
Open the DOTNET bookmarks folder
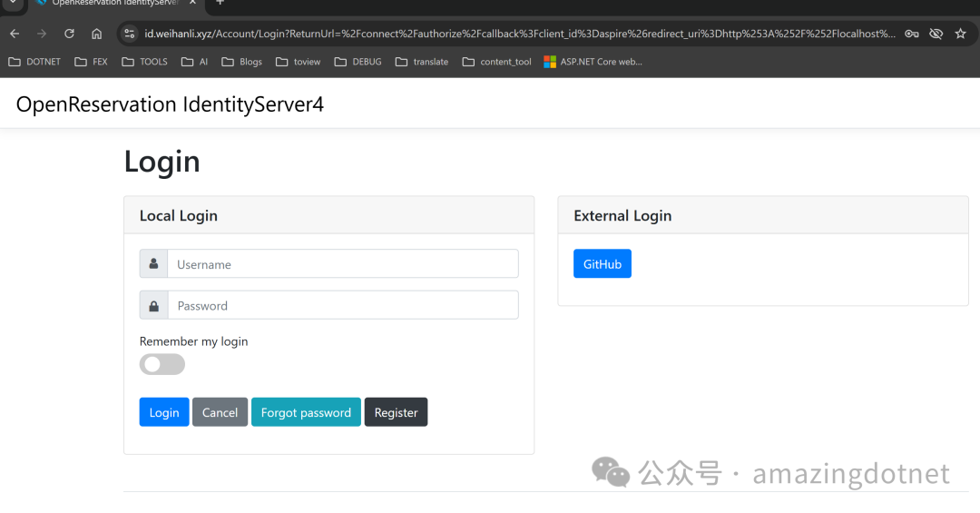coord(34,62)
